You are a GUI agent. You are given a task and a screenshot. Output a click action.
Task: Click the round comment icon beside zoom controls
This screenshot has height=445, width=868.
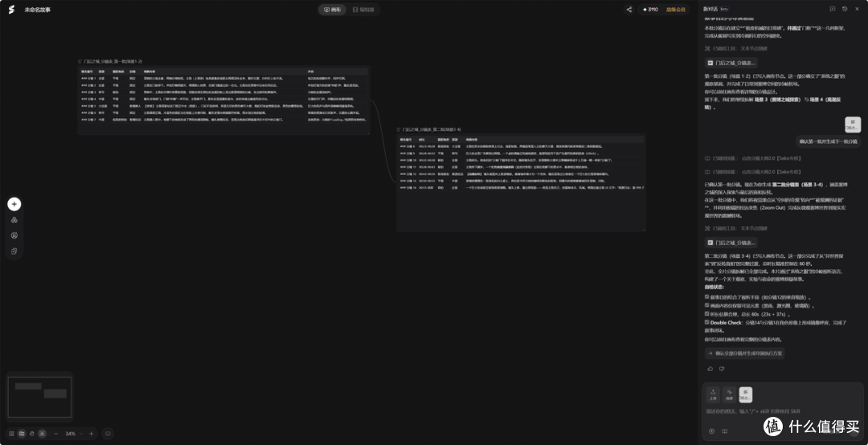[x=108, y=434]
